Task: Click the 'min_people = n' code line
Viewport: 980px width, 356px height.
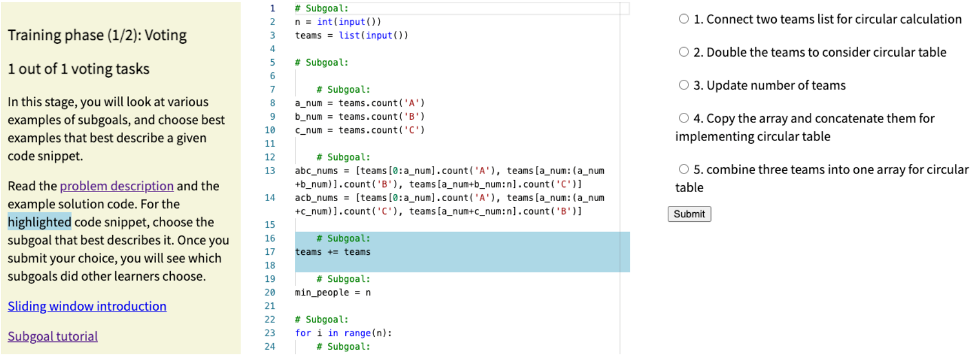Action: pyautogui.click(x=333, y=293)
